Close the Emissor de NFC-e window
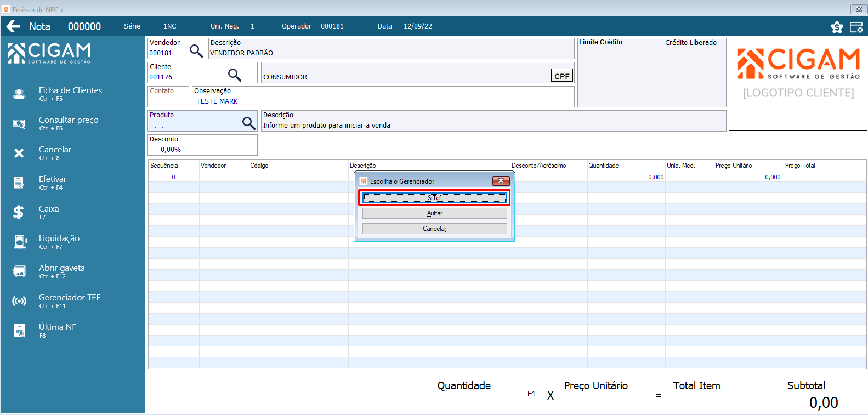868x415 pixels. click(x=859, y=9)
